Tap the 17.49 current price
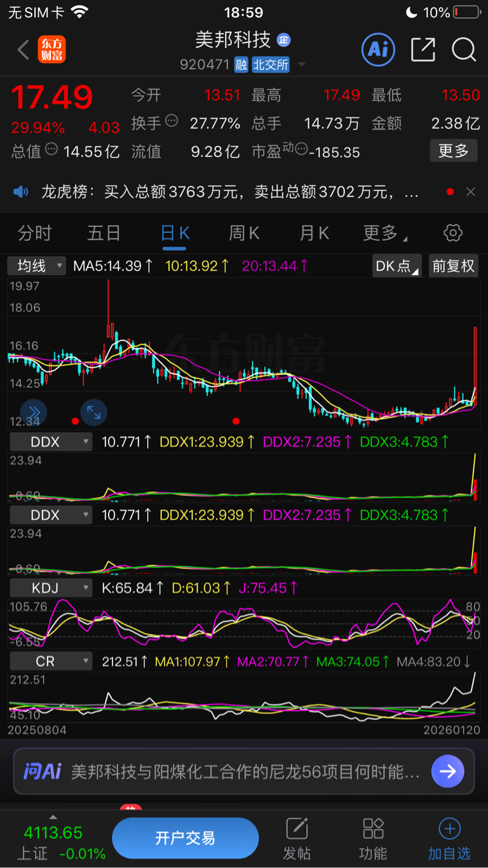This screenshot has width=488, height=868. (52, 97)
